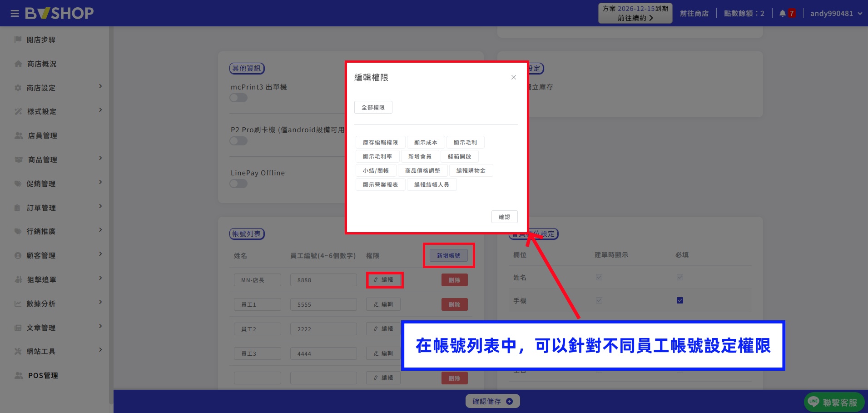This screenshot has height=413, width=868.
Task: Expand the 商品管理 submenu arrow
Action: click(100, 158)
